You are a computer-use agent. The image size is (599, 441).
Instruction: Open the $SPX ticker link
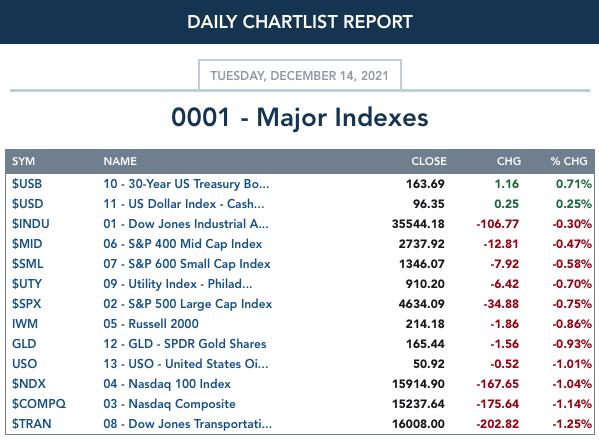pyautogui.click(x=26, y=304)
